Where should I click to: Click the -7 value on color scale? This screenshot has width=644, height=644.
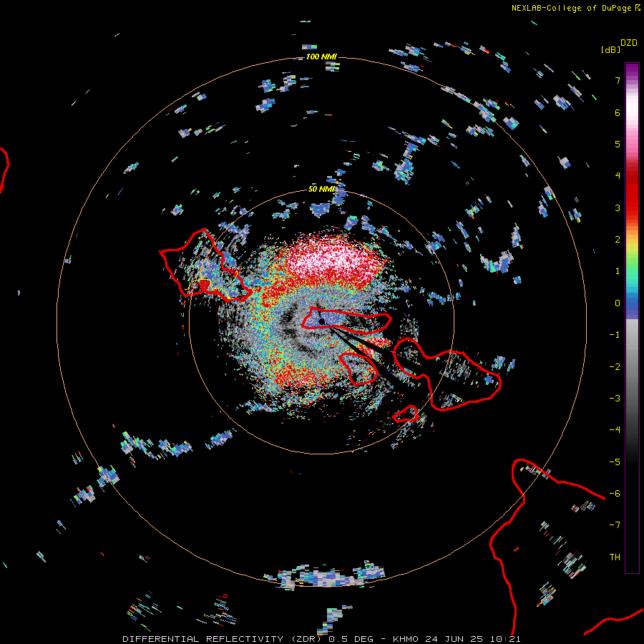click(x=615, y=525)
